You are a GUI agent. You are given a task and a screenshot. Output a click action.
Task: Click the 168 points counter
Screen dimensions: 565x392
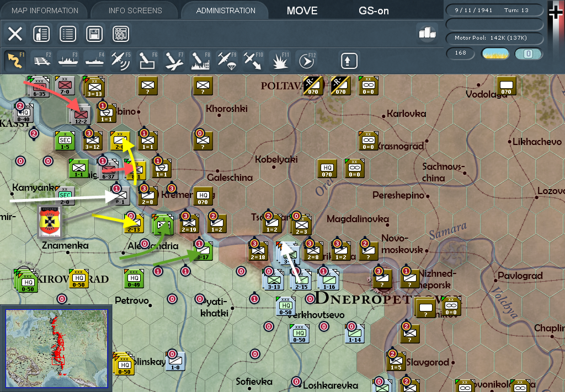point(460,53)
